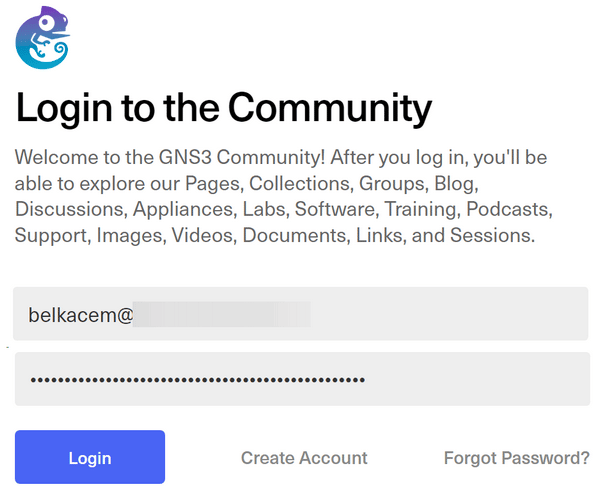Screen dimensions: 600x486
Task: Click the word 'Support' in the welcome text
Action: point(48,237)
